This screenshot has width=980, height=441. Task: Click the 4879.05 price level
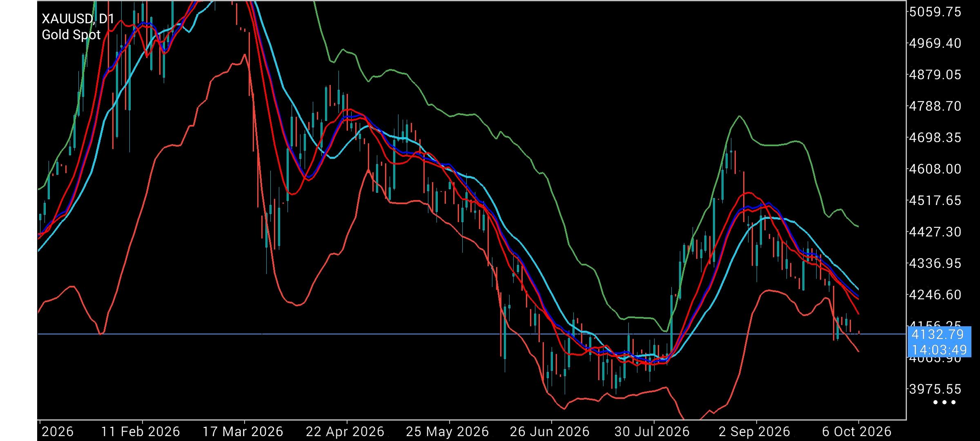pyautogui.click(x=935, y=75)
